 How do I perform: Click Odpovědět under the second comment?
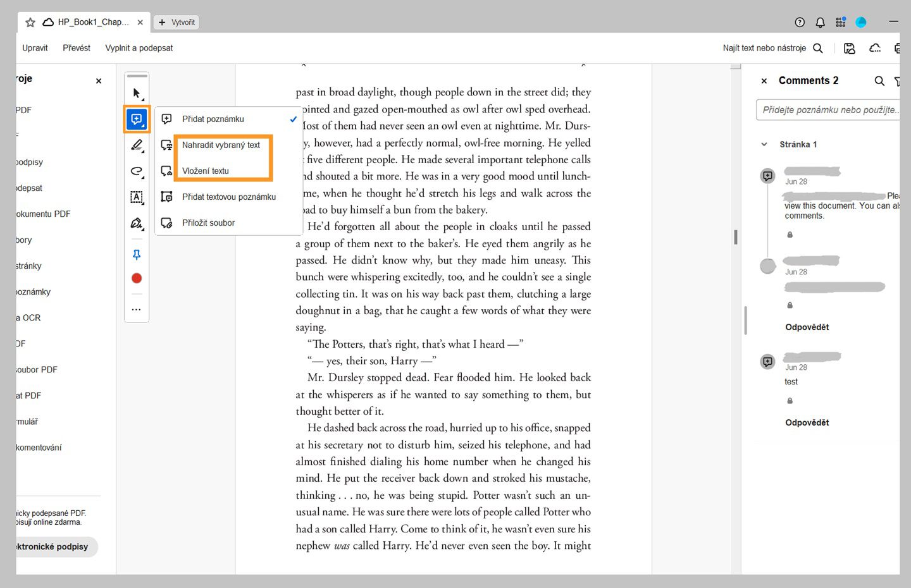coord(807,327)
